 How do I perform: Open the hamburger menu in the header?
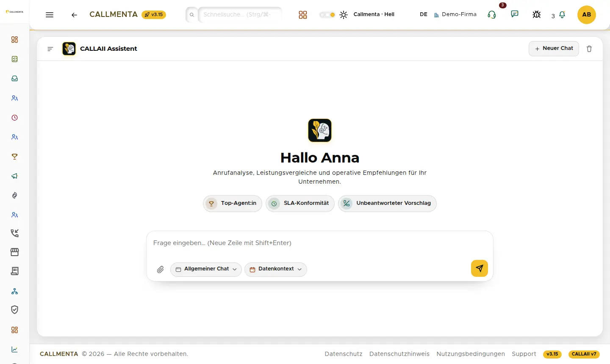point(50,15)
